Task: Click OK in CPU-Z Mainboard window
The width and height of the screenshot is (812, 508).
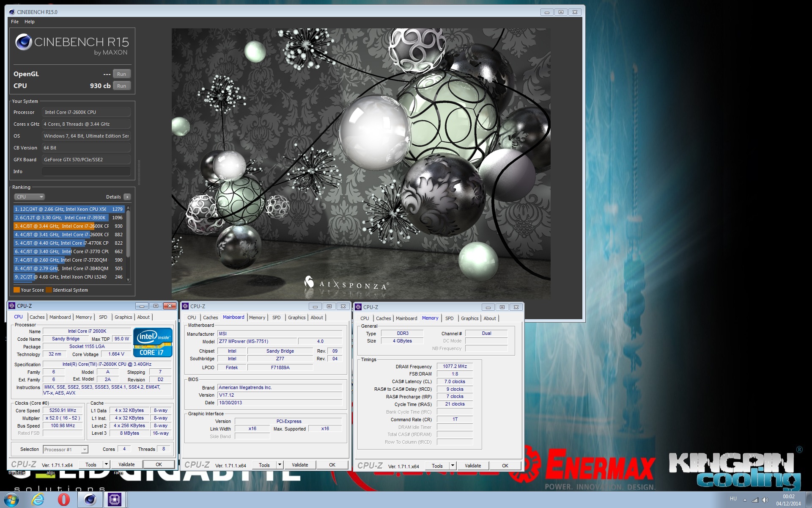Action: (x=332, y=465)
